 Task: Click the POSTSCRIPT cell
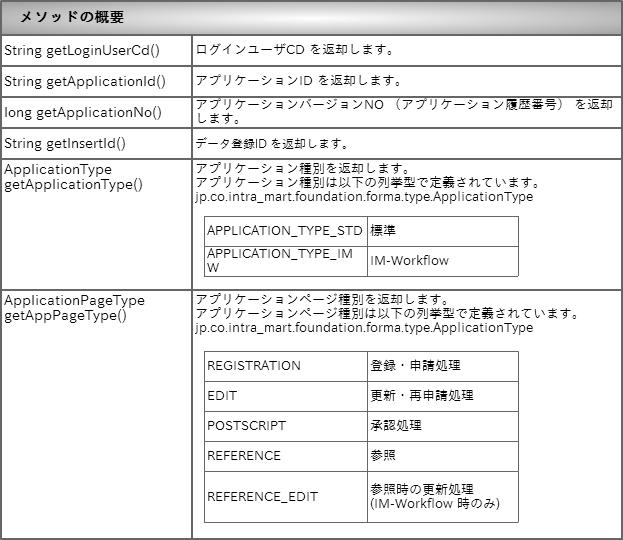[286, 426]
